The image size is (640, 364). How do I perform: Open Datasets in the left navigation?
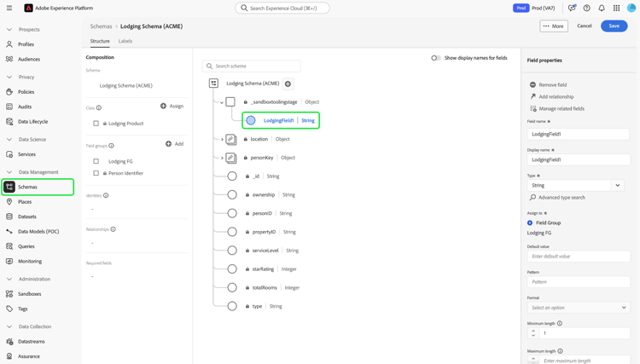point(27,217)
